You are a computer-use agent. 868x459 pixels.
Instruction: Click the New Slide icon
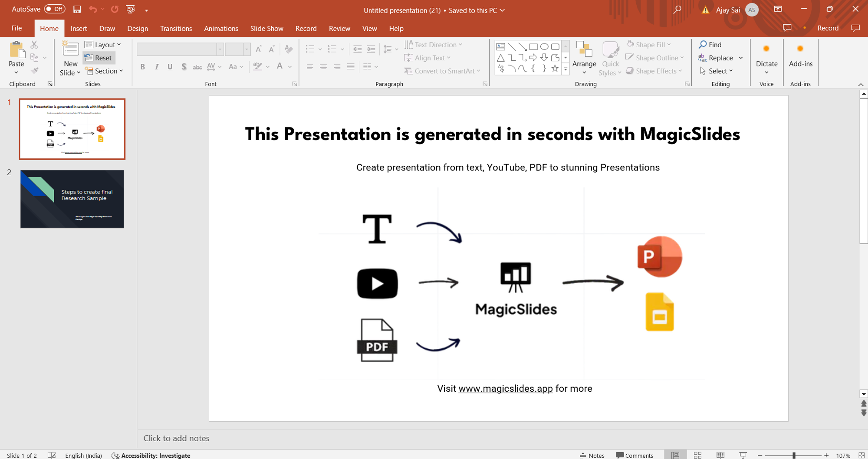pyautogui.click(x=70, y=49)
